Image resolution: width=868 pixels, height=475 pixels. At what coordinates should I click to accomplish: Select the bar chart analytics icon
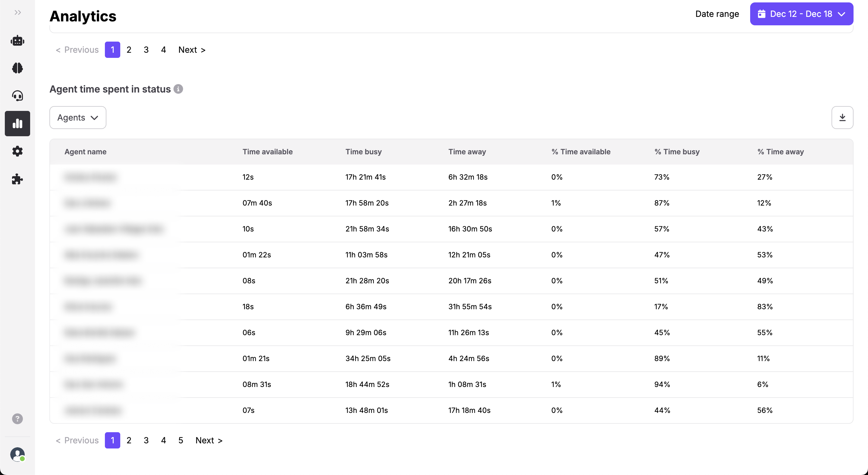pos(17,124)
